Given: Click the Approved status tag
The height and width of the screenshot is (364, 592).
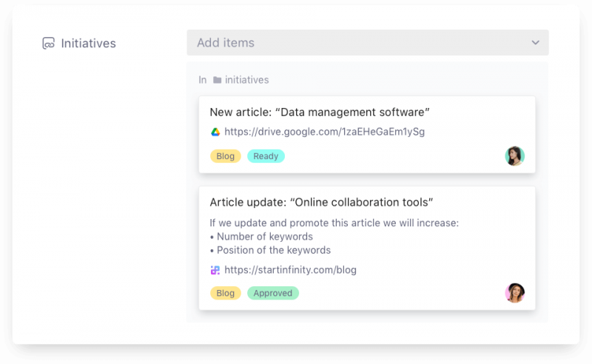Looking at the screenshot, I should tap(272, 293).
